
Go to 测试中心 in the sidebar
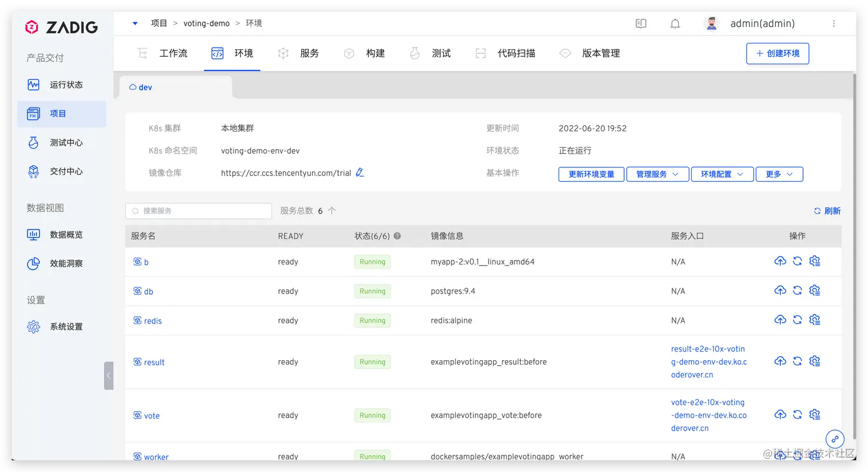62,143
